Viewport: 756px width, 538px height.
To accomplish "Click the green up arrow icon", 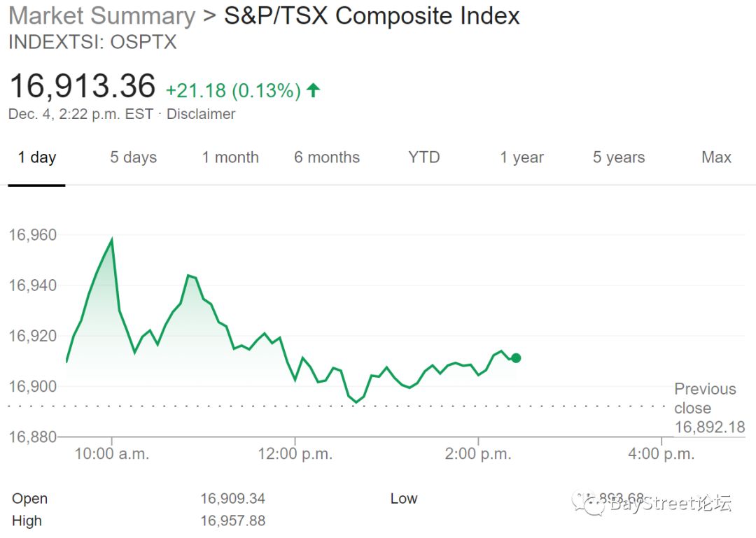I will click(x=314, y=90).
